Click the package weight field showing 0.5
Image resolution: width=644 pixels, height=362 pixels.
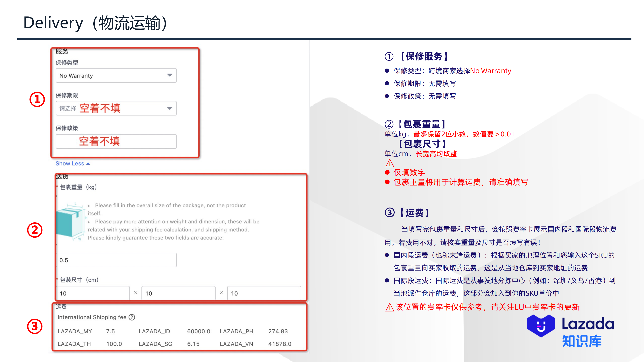(x=116, y=260)
